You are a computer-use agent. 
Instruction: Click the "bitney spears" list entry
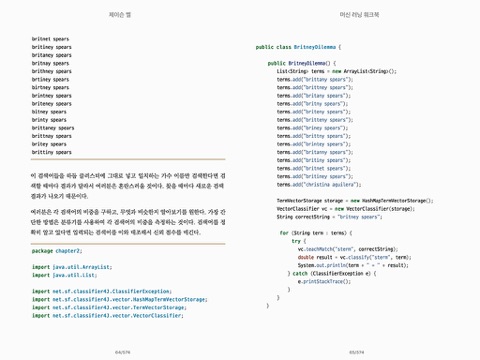49,112
